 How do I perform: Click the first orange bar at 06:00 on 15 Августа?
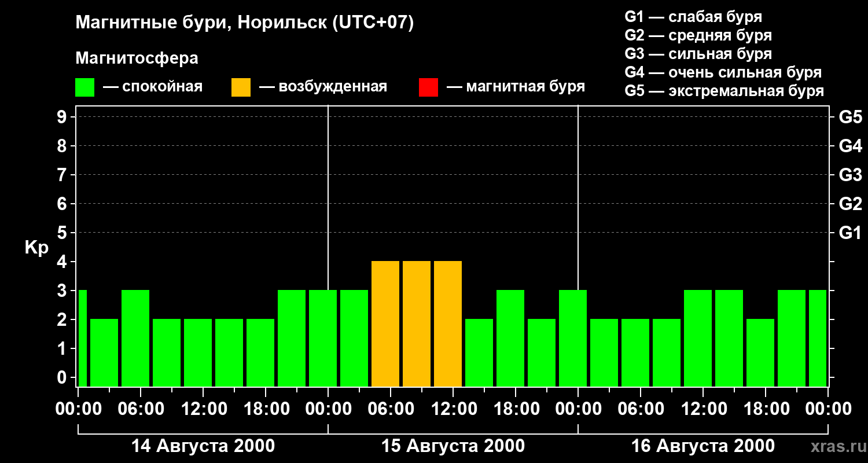pos(385,324)
